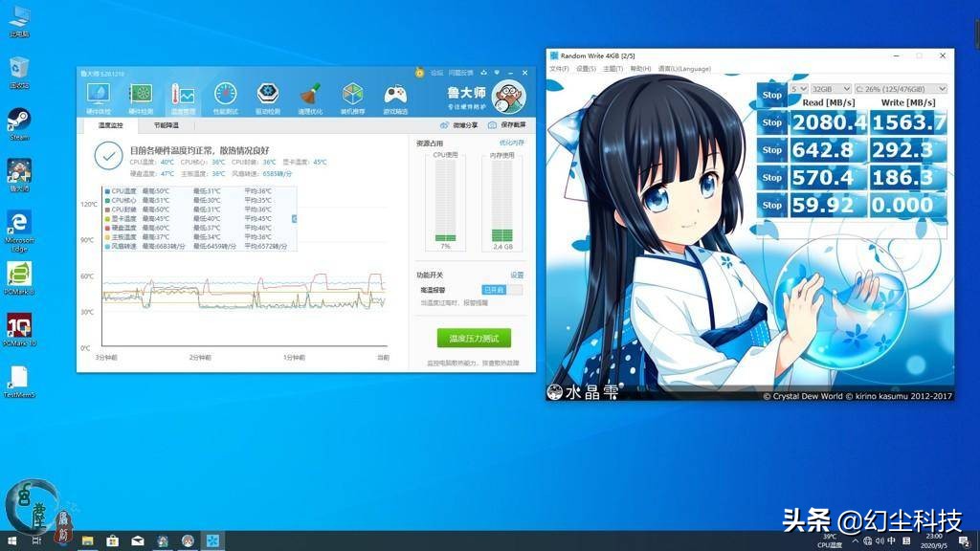Expand the system tray hidden icons chevron
The image size is (980, 551).
[x=855, y=541]
